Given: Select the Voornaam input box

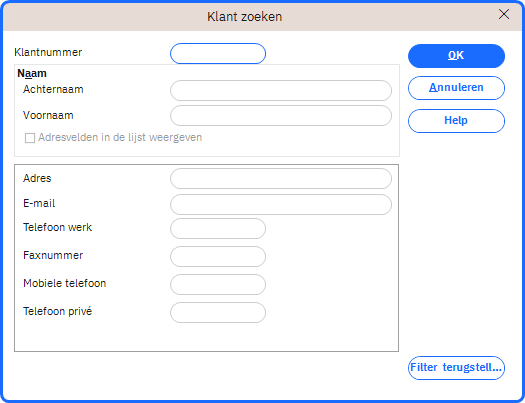Looking at the screenshot, I should (x=281, y=116).
